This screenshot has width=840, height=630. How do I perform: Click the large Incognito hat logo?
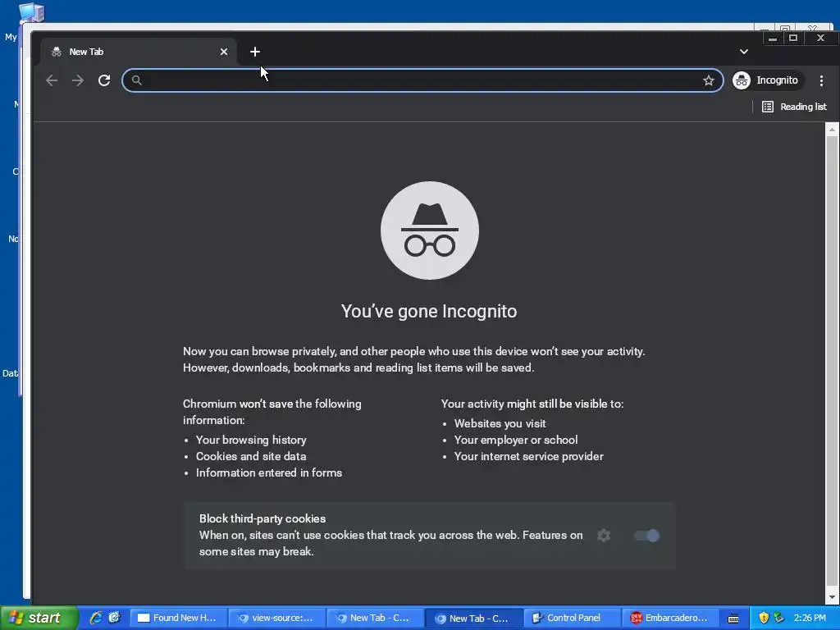[430, 231]
